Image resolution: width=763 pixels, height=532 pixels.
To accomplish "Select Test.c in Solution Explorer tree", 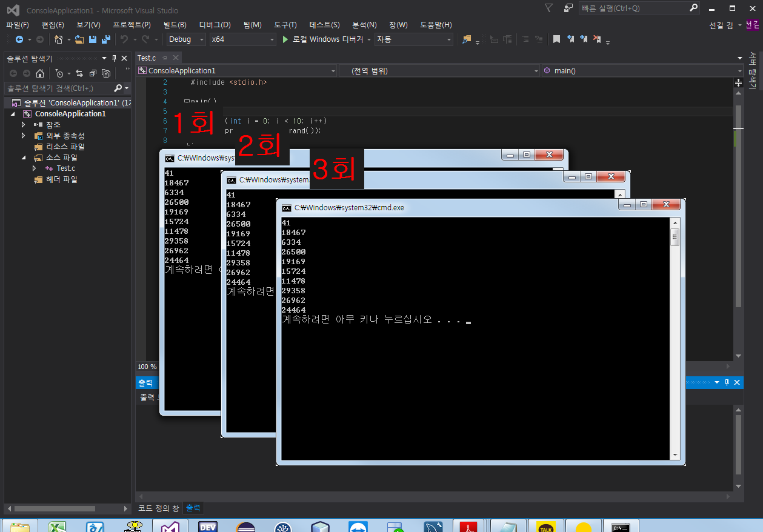I will [65, 168].
